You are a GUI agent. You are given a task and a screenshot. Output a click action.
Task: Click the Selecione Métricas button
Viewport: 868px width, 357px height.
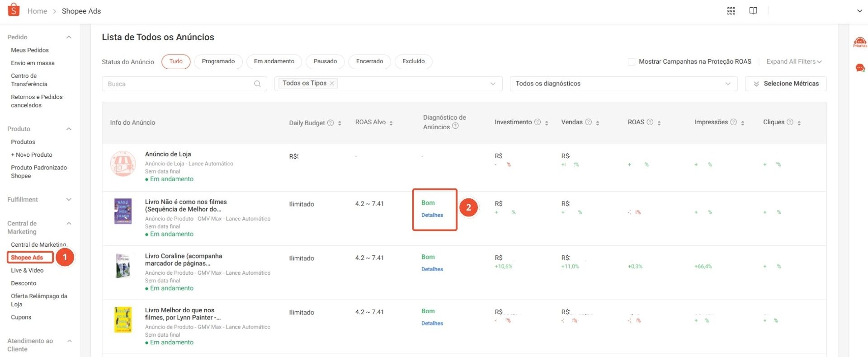[x=785, y=84]
